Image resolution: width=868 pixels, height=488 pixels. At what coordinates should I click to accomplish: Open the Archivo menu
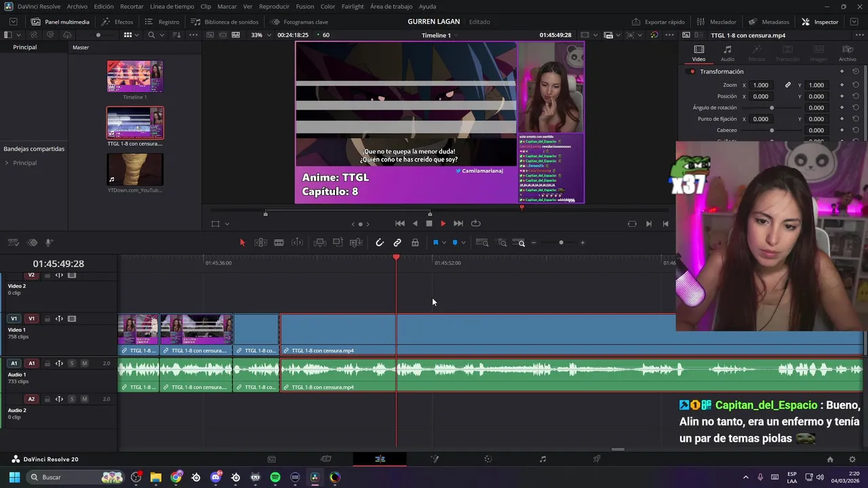(77, 6)
